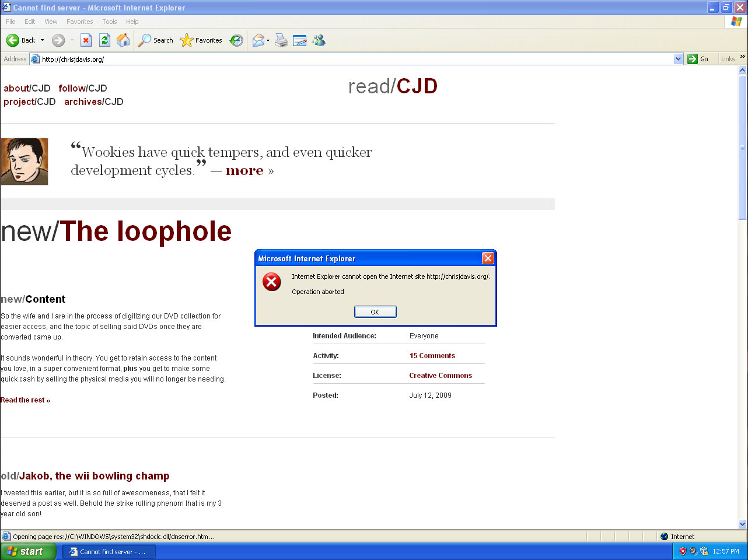Click the 'Everyone' audience value
This screenshot has width=748, height=560.
[x=424, y=336]
